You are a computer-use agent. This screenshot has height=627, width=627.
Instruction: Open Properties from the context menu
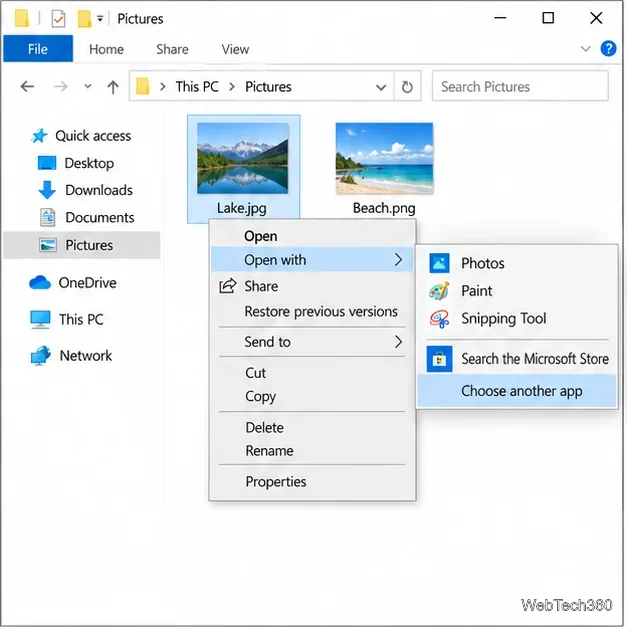coord(312,481)
